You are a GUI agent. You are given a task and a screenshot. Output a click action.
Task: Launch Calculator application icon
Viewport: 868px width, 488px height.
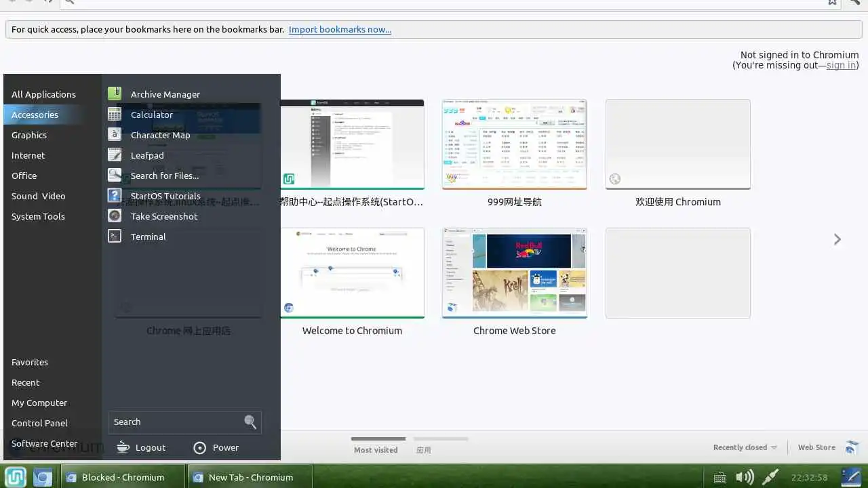click(x=115, y=114)
